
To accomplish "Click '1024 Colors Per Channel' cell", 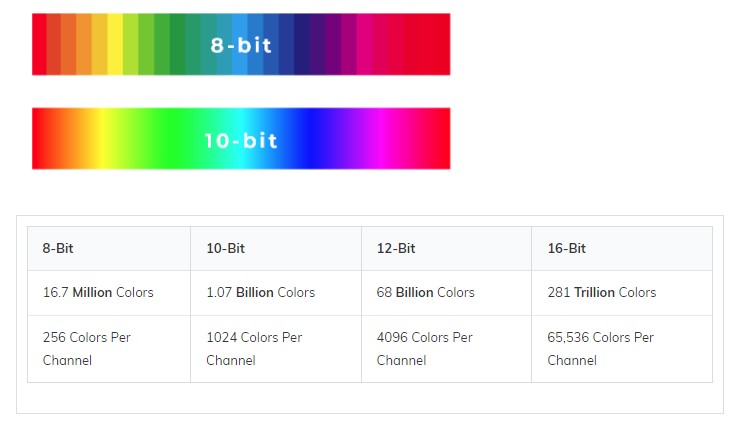I will coord(276,349).
